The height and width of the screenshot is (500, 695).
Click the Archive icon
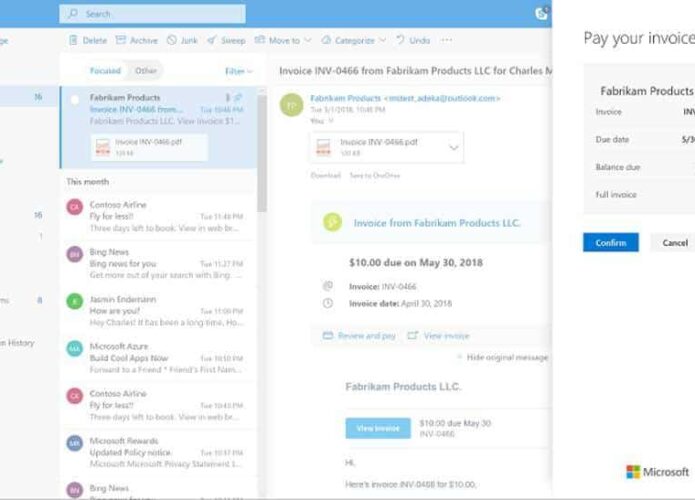coord(121,40)
